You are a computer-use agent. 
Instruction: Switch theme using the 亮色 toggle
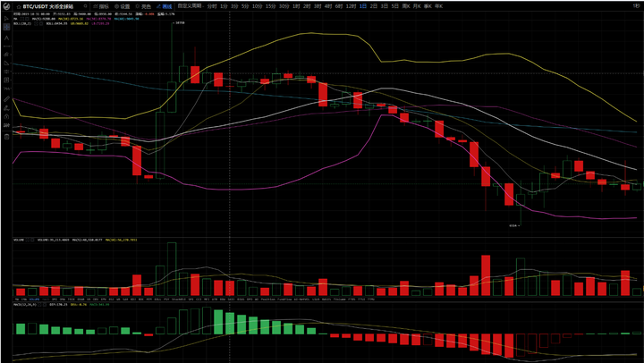click(143, 6)
